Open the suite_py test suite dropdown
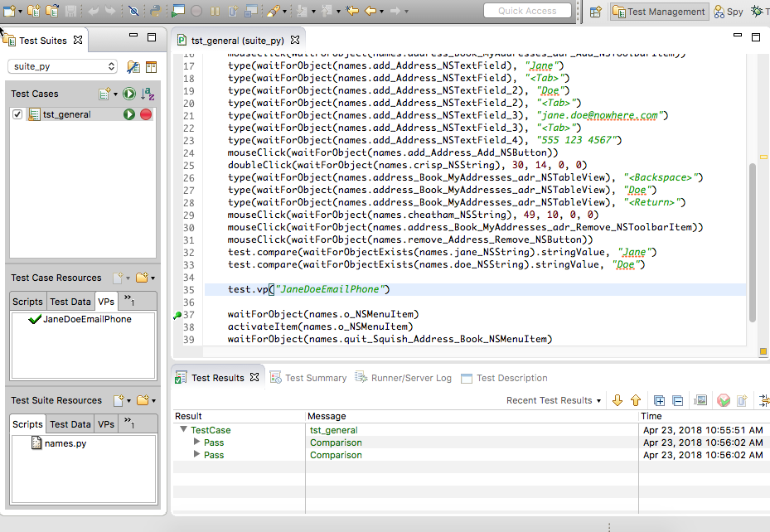The height and width of the screenshot is (532, 770). 63,66
